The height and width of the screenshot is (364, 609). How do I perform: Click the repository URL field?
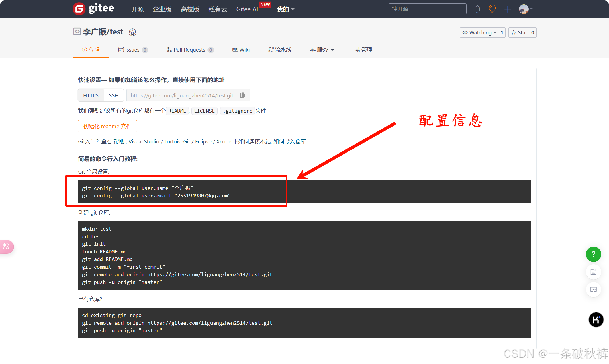click(x=182, y=95)
